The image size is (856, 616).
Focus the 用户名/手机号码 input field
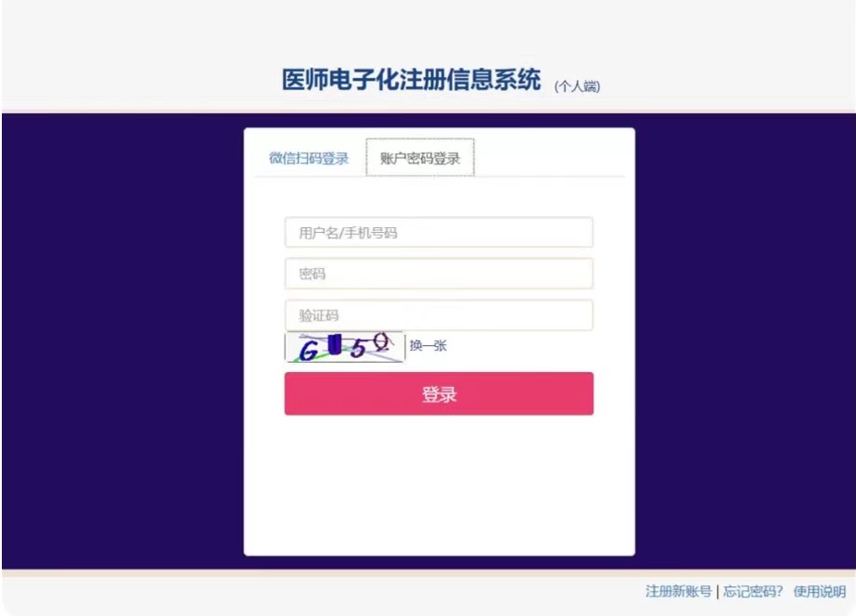(439, 233)
